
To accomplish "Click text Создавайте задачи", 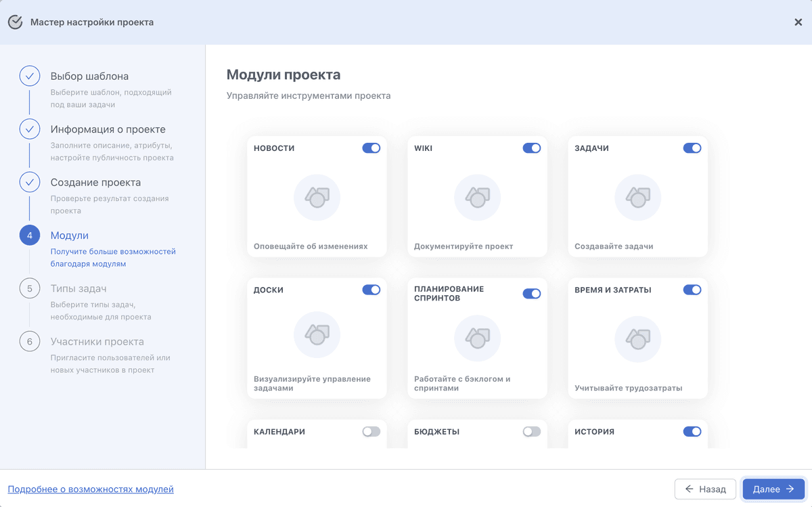I will [614, 246].
